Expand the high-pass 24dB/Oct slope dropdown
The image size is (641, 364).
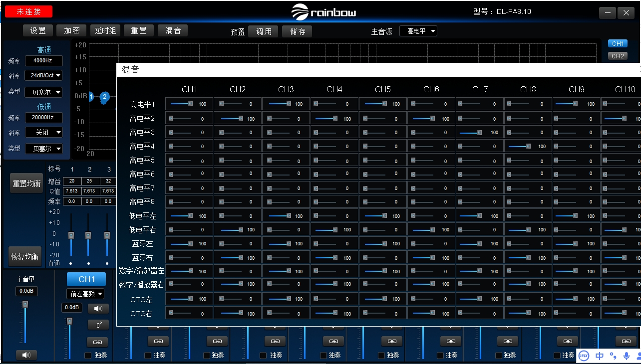44,76
